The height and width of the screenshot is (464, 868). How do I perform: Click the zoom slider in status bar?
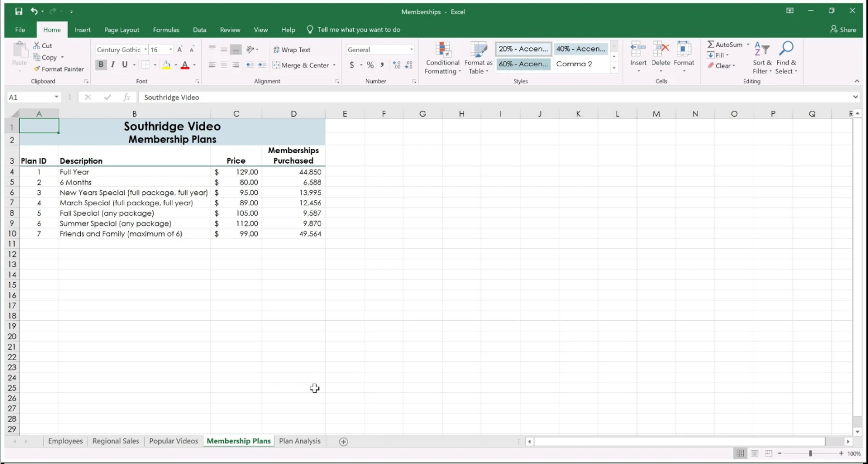point(811,453)
